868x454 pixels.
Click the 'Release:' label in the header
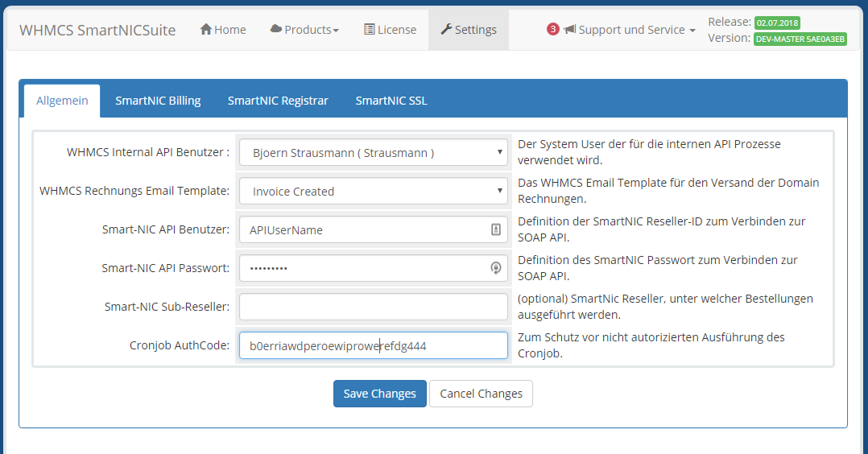tap(730, 22)
